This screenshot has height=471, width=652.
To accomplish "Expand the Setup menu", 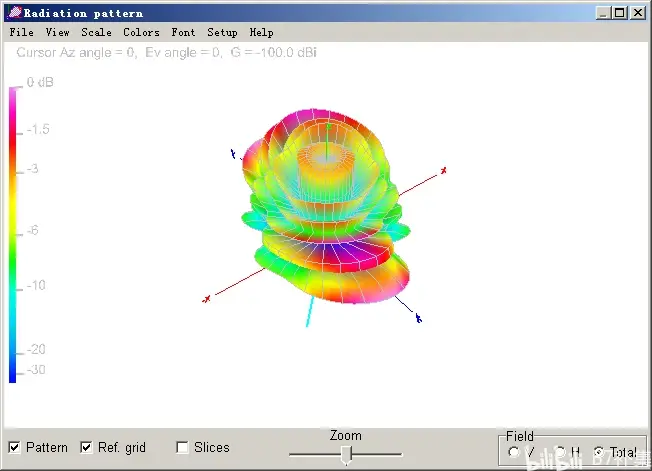I will (x=222, y=32).
